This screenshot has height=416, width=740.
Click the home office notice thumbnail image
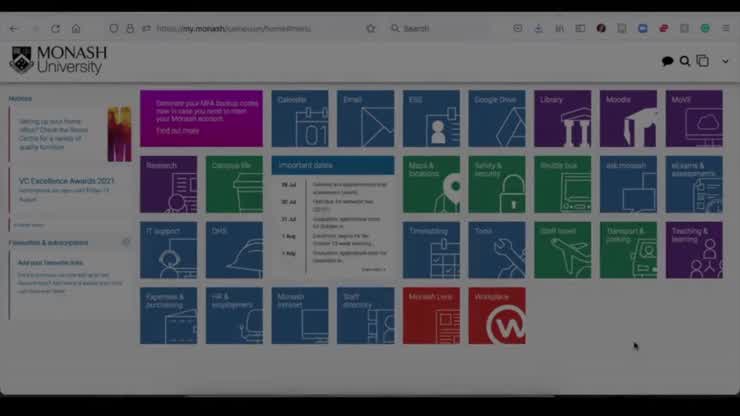[119, 134]
